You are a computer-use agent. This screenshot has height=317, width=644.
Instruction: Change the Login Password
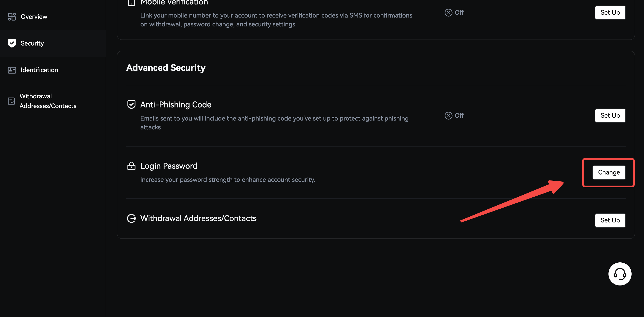pyautogui.click(x=609, y=172)
